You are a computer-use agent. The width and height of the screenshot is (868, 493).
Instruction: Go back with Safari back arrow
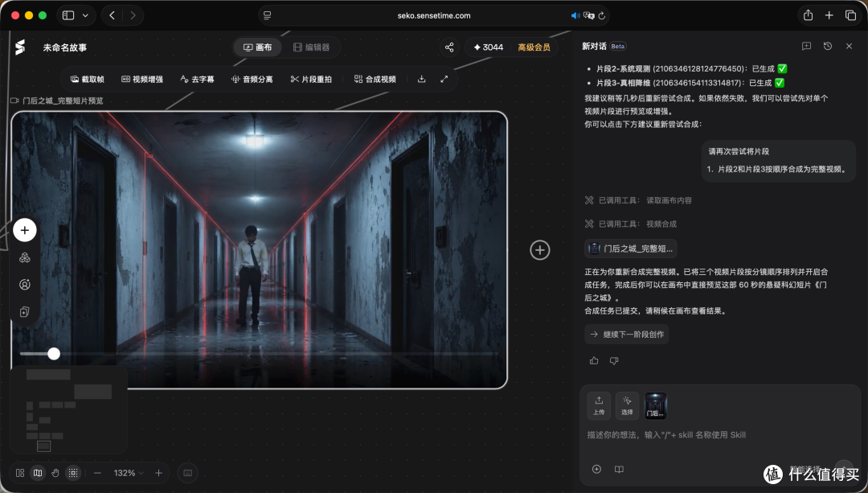coord(112,15)
